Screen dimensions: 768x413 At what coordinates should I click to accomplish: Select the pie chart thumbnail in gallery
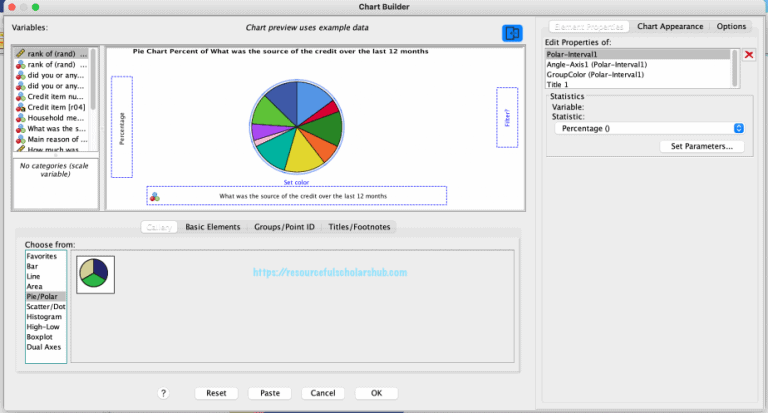(97, 274)
